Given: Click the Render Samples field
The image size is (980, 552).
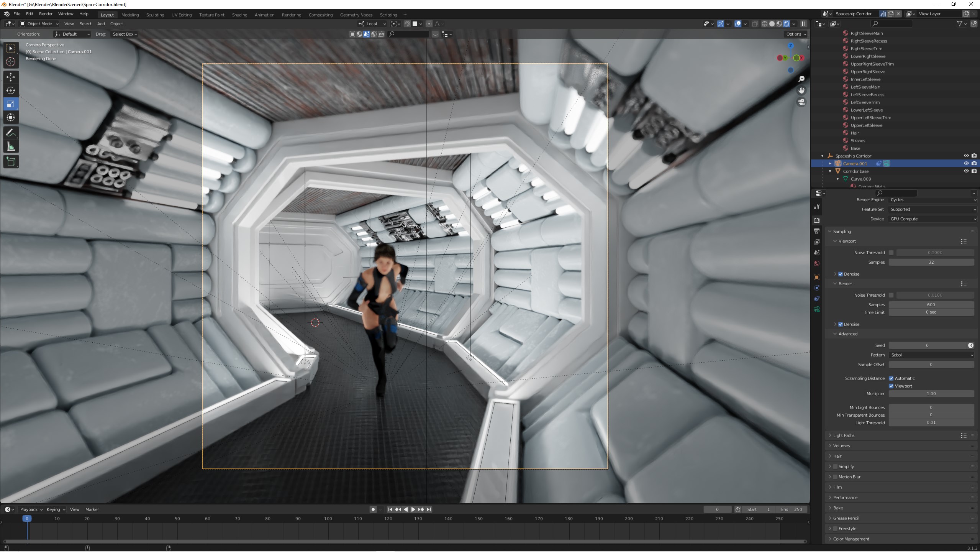Looking at the screenshot, I should click(x=931, y=305).
